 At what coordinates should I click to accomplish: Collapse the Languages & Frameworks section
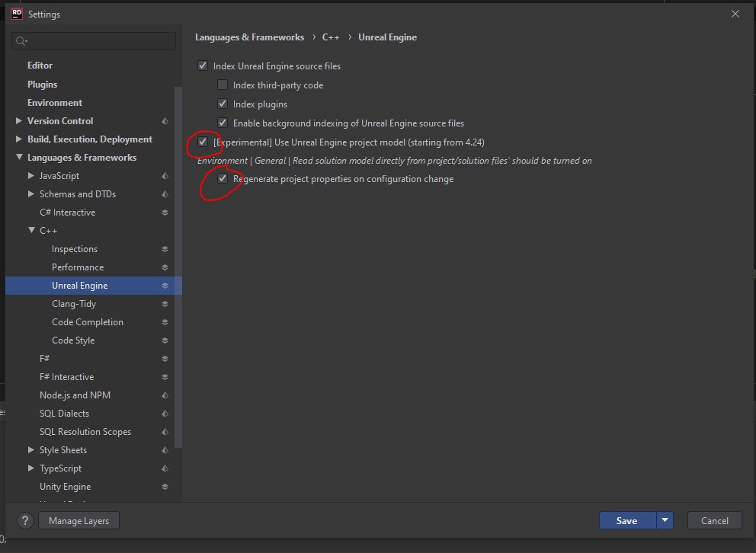coord(19,157)
